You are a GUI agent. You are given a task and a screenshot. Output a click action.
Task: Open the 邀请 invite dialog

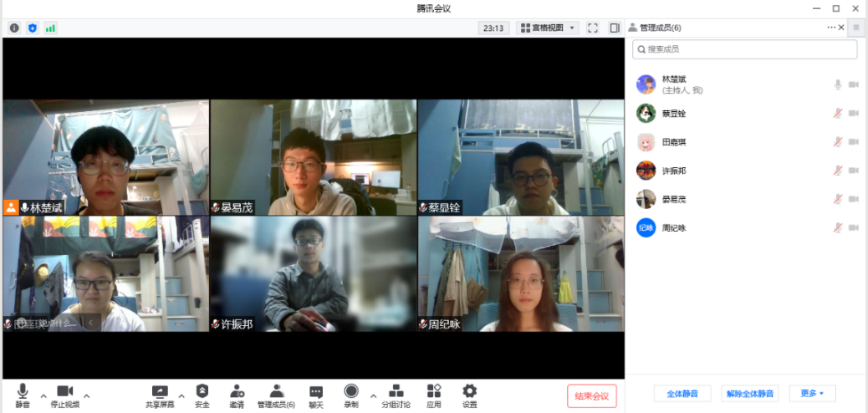(237, 395)
